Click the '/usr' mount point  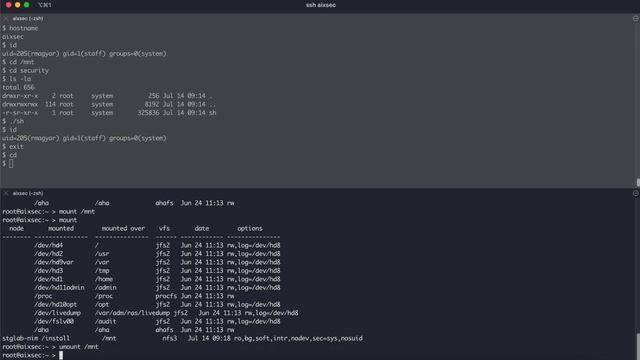click(102, 254)
